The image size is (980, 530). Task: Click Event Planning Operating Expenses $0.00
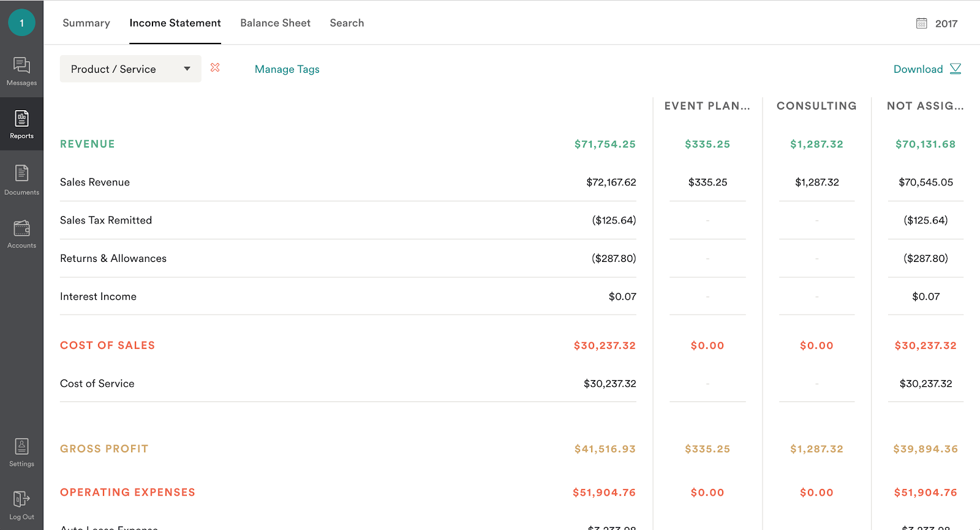[x=707, y=492]
